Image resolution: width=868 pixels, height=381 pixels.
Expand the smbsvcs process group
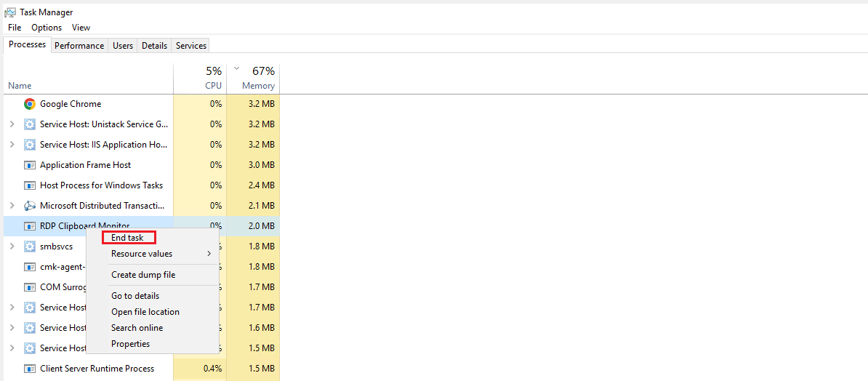click(x=12, y=246)
